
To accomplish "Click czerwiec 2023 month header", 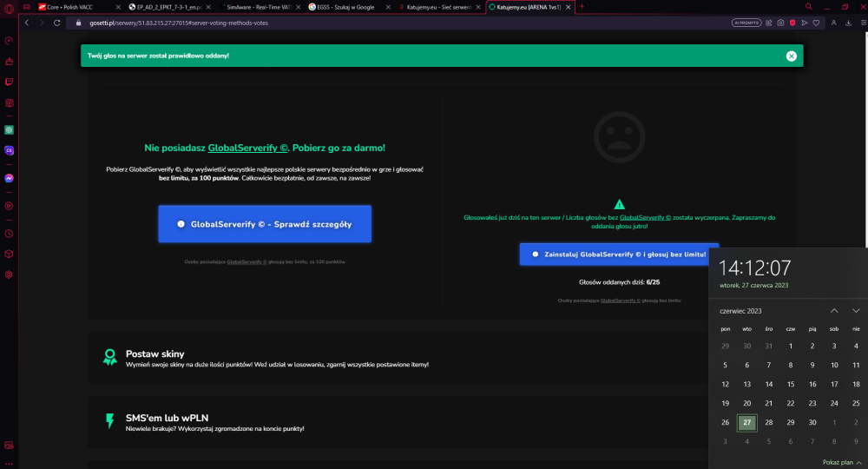I will [x=740, y=311].
